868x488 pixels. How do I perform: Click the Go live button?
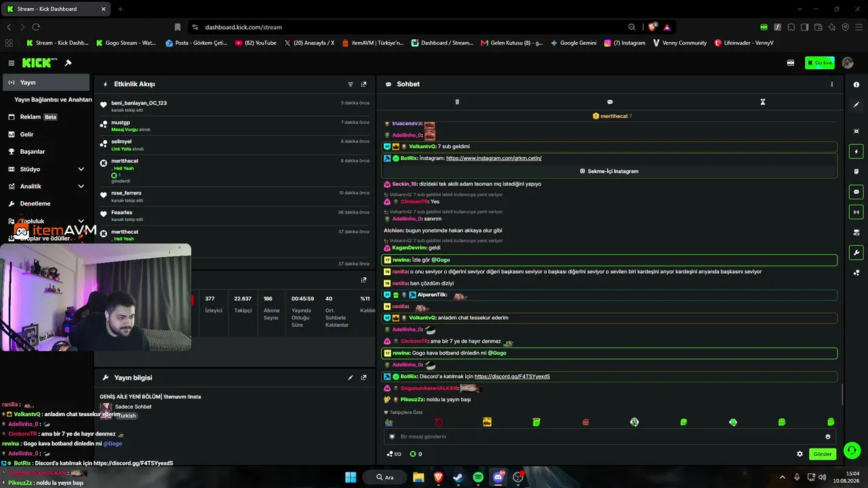[820, 63]
